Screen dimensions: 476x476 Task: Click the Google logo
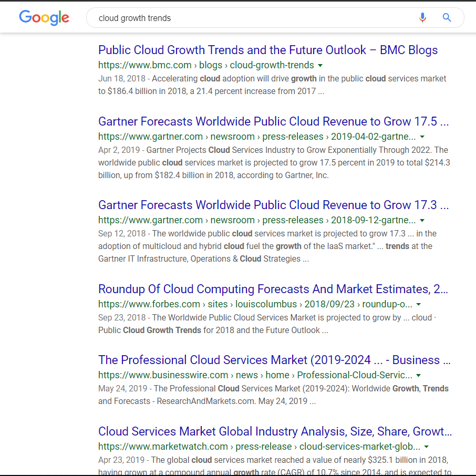44,17
